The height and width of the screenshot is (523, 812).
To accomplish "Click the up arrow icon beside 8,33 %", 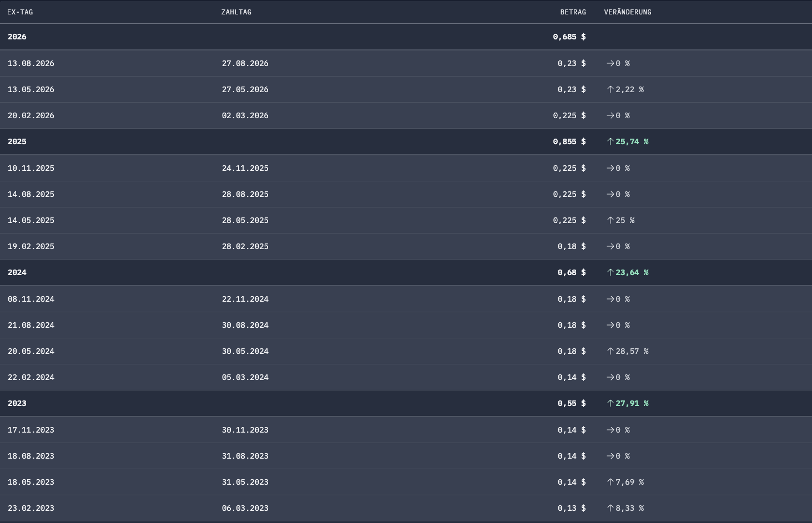I will pyautogui.click(x=610, y=508).
